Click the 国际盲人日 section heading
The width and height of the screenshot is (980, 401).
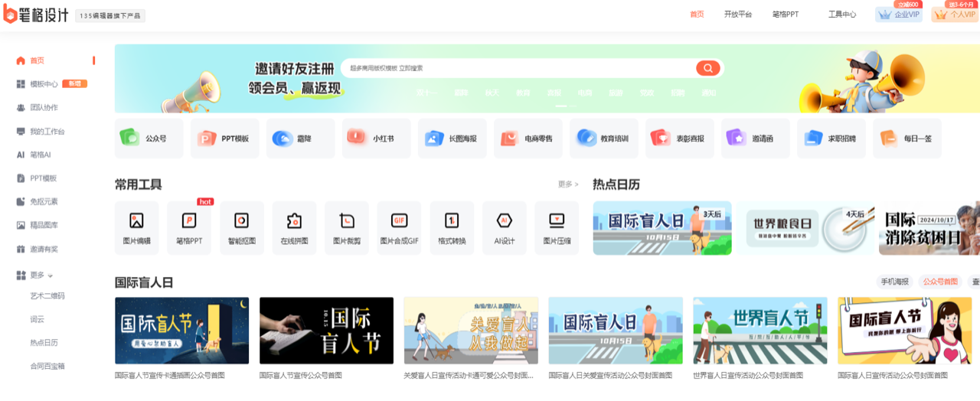point(144,282)
